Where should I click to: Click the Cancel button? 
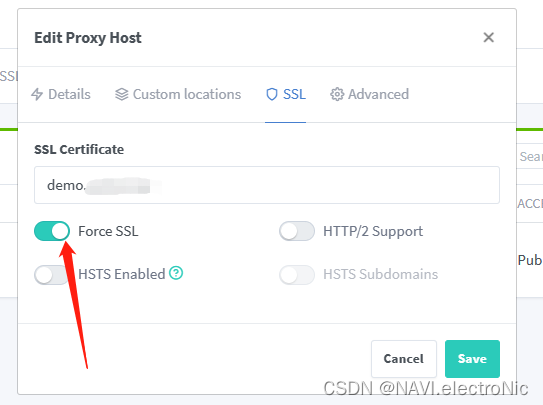click(404, 359)
